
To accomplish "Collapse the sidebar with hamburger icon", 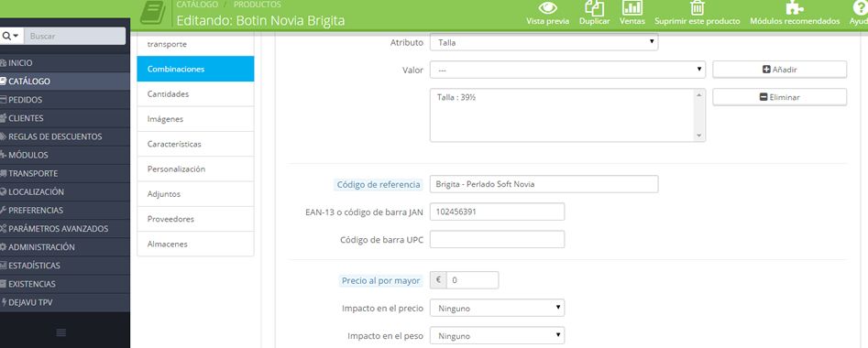I will click(61, 332).
